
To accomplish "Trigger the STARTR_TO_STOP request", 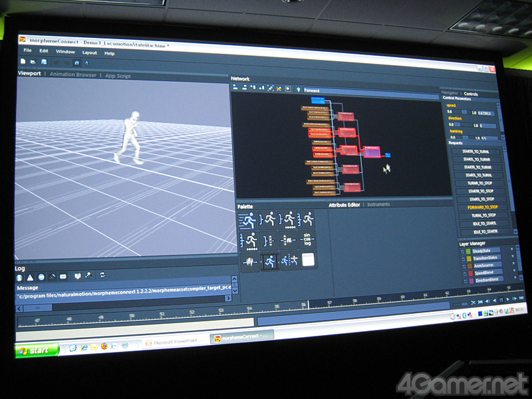I will 481,191.
